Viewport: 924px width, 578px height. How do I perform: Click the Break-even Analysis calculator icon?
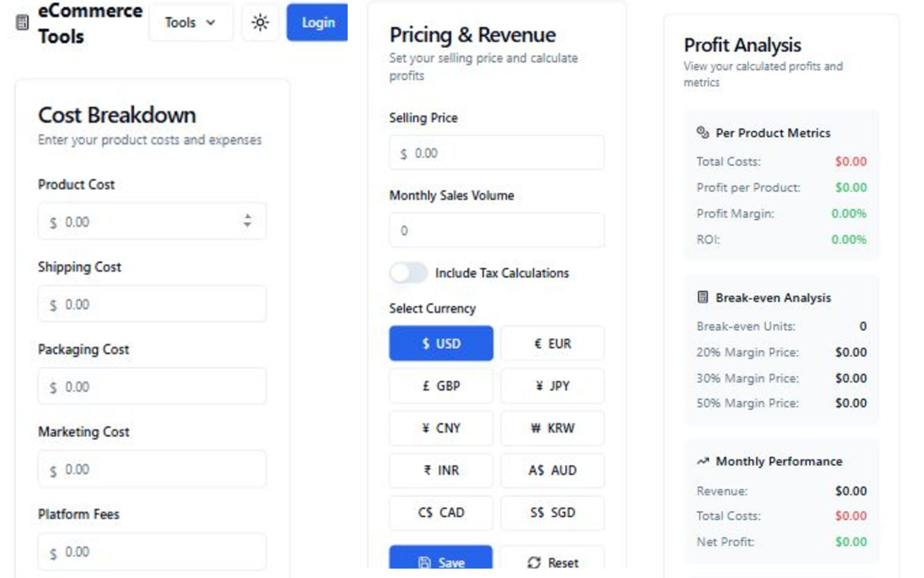pos(702,297)
